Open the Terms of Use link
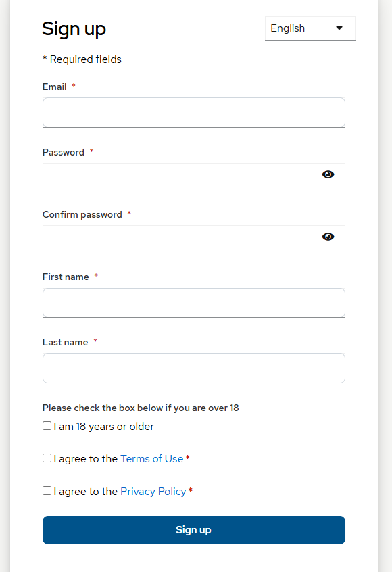The height and width of the screenshot is (572, 392). coord(151,458)
